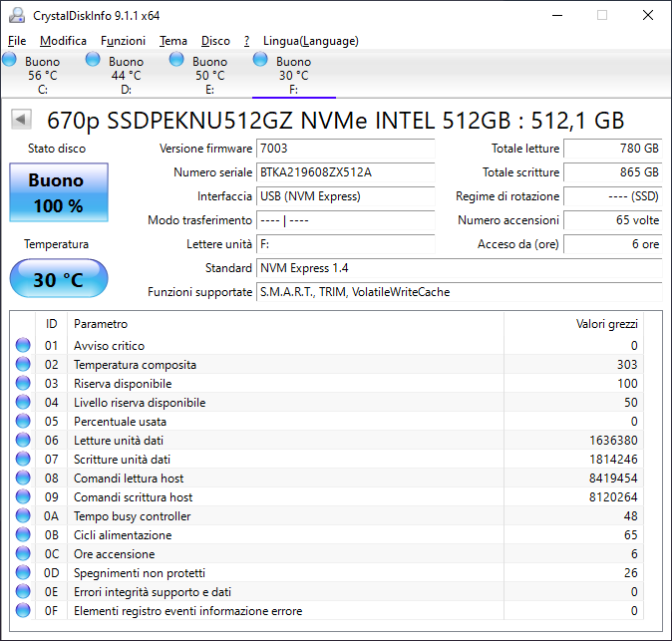The width and height of the screenshot is (672, 641).
Task: Click raw value 8419454
Action: (613, 478)
